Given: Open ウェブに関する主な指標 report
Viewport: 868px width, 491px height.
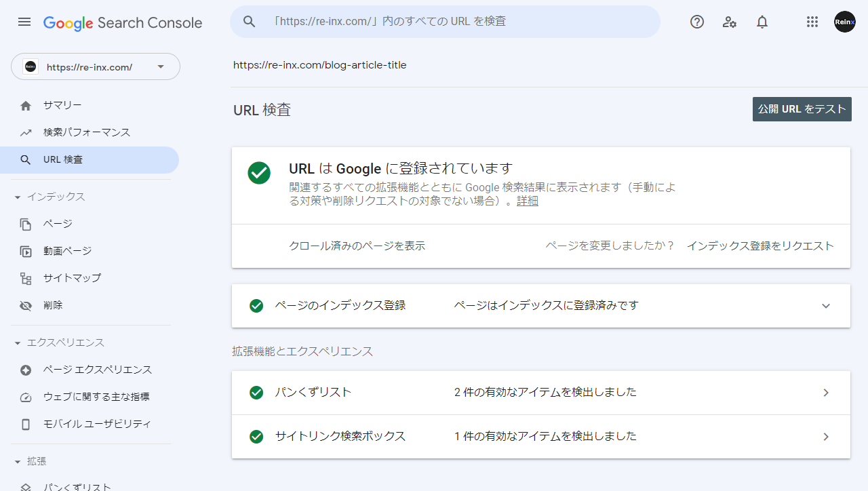Looking at the screenshot, I should click(x=90, y=397).
